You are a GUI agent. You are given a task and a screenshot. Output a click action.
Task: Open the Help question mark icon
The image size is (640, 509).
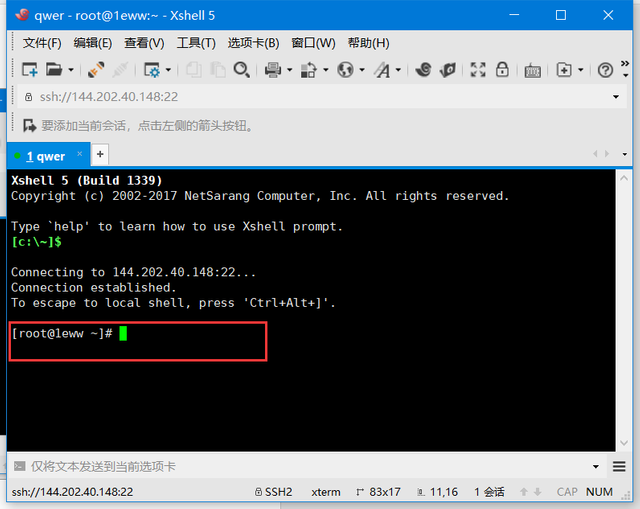605,70
